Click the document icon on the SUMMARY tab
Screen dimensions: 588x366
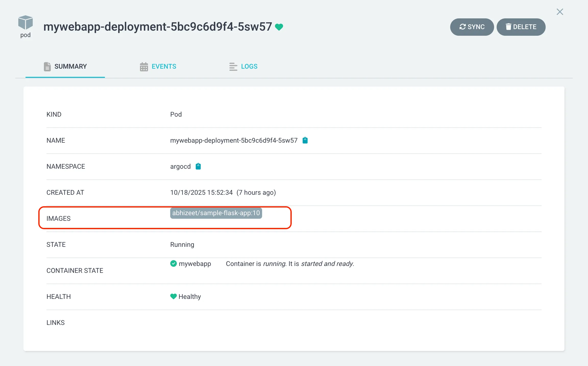click(x=47, y=66)
